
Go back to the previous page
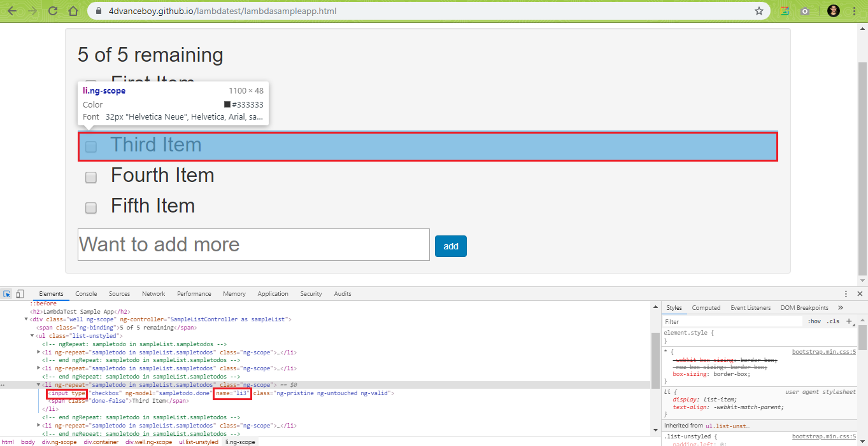point(13,11)
